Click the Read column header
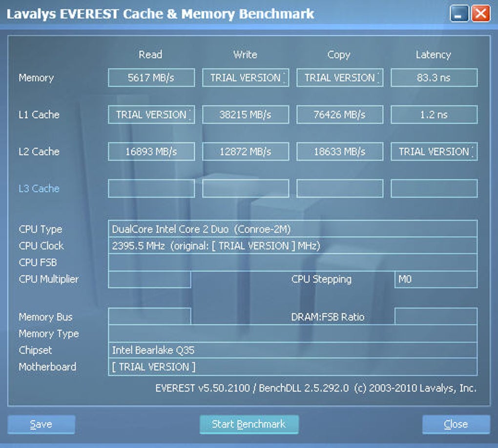This screenshot has height=448, width=498. click(150, 55)
